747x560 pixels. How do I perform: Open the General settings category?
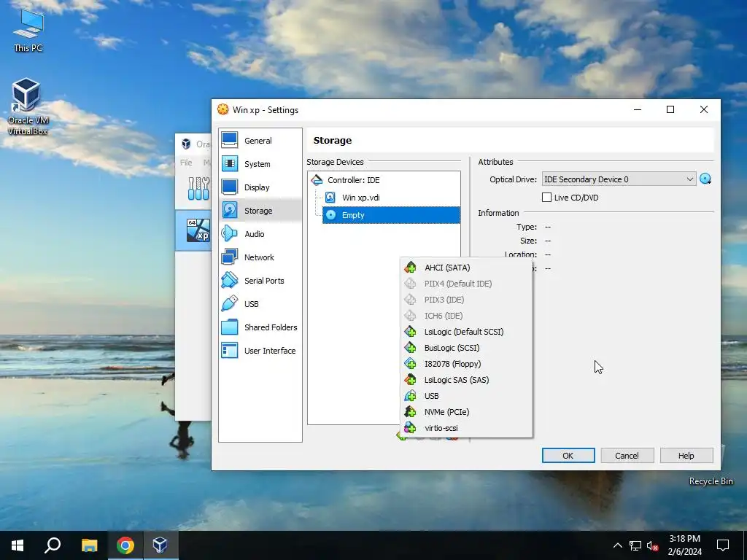(260, 141)
